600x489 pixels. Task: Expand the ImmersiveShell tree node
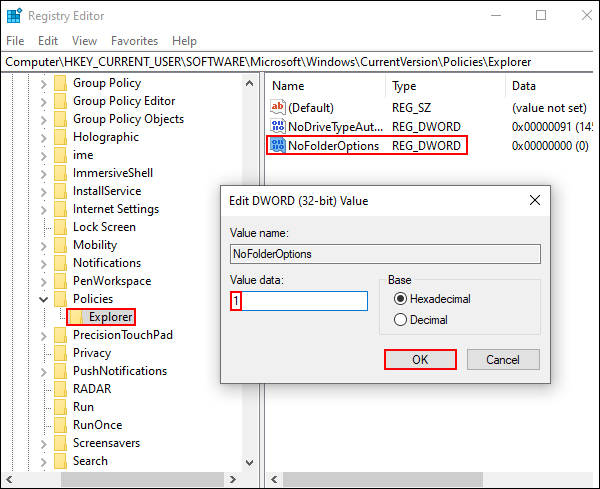coord(44,174)
